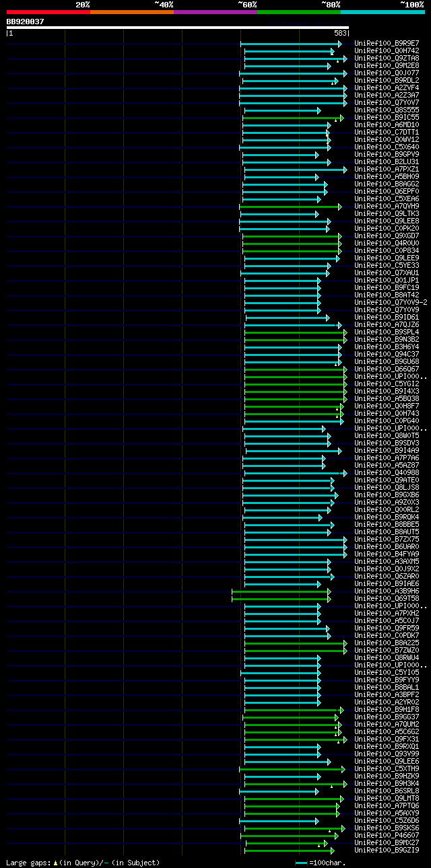This screenshot has height=868, width=431.
Task: Open hit UniRef100_Q6EPF0
Action: (x=387, y=191)
